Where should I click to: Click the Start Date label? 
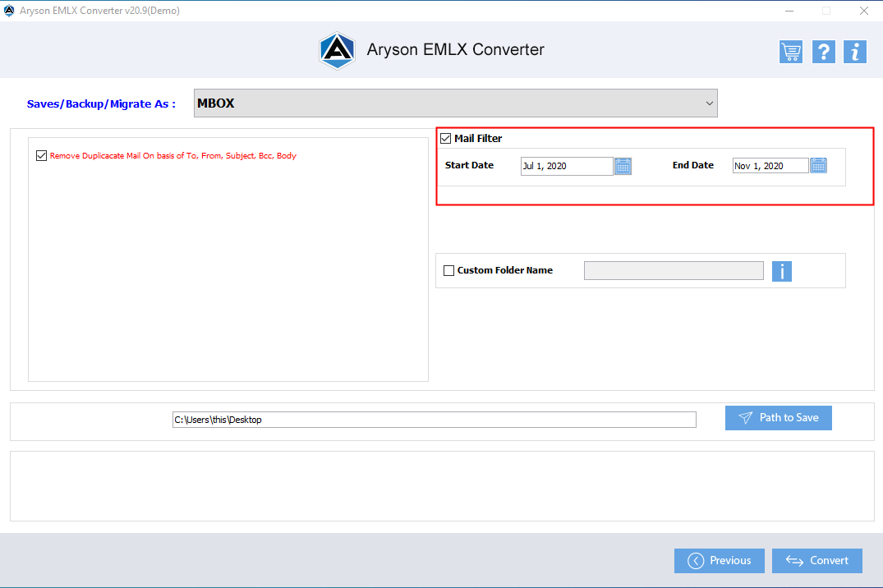coord(469,165)
